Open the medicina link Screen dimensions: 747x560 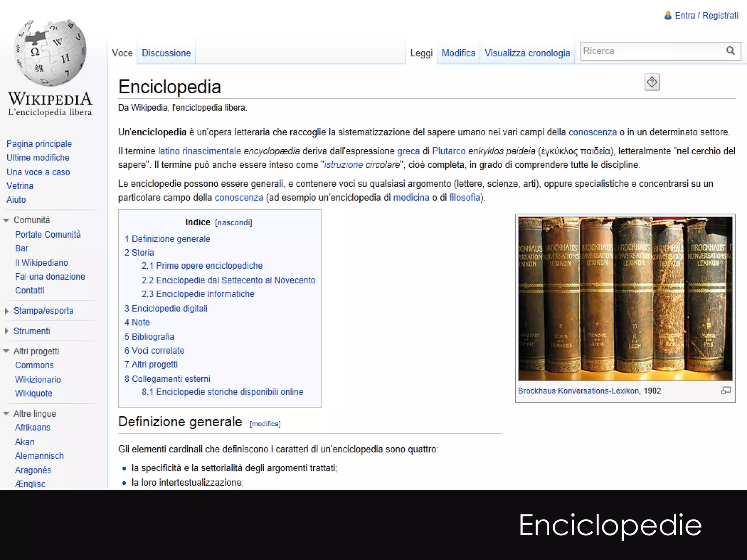411,198
